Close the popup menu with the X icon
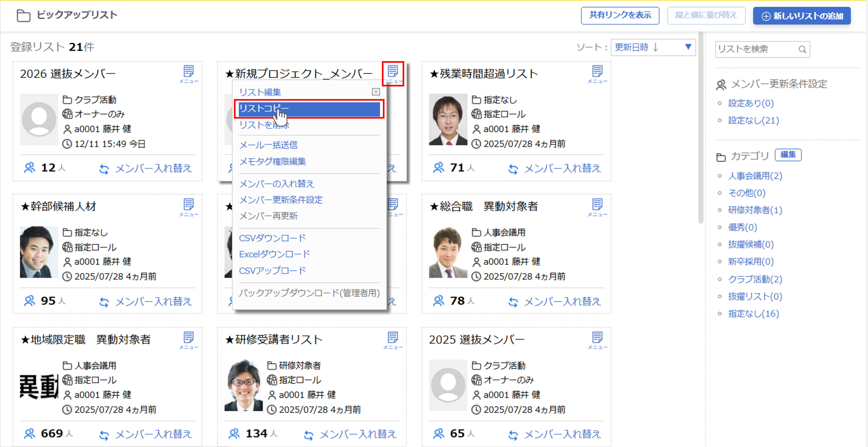 (x=376, y=92)
